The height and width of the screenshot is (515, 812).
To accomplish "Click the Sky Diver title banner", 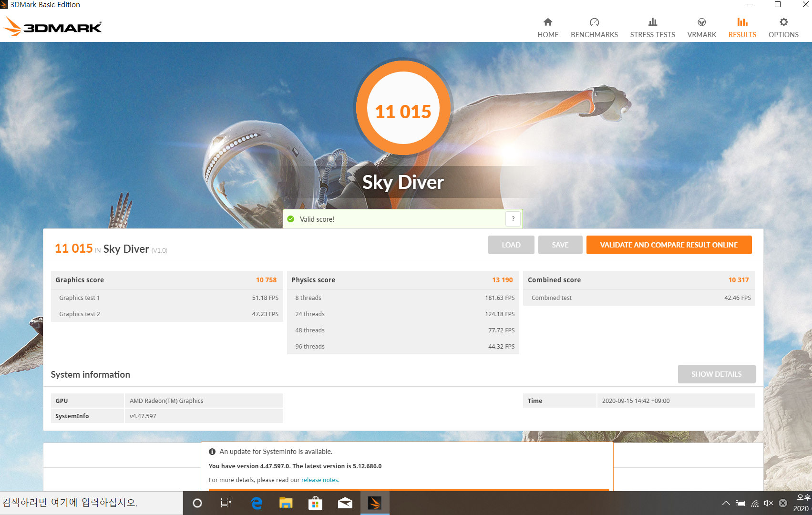I will tap(403, 182).
